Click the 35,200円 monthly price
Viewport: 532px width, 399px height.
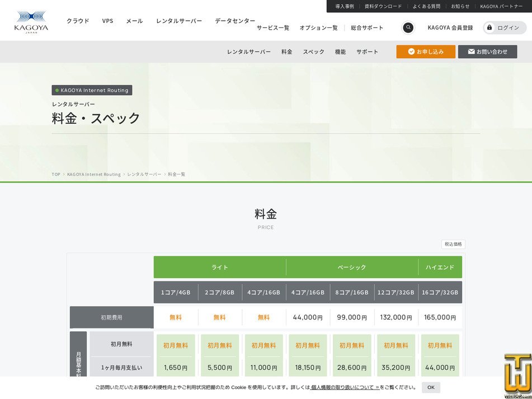(396, 368)
